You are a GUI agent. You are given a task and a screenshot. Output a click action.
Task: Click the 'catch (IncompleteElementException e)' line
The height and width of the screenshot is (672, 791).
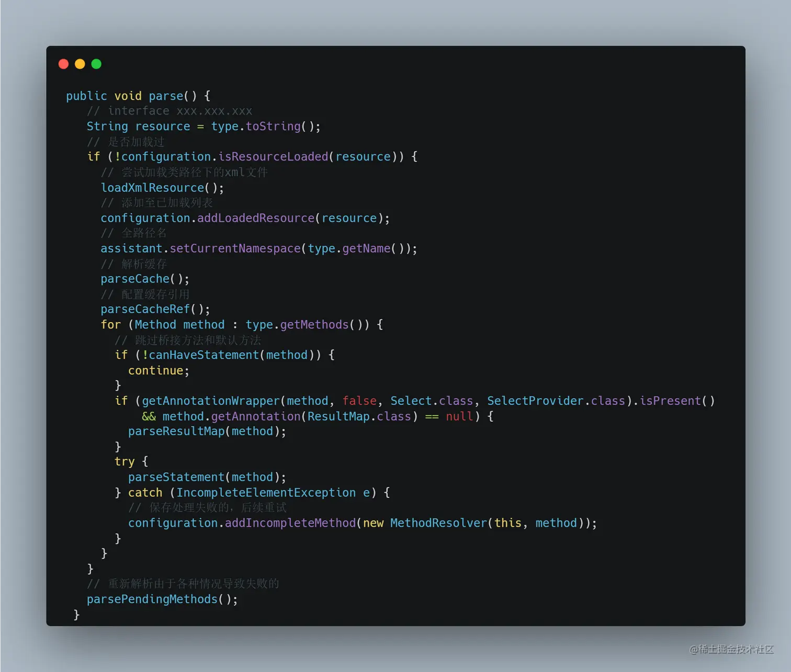252,493
